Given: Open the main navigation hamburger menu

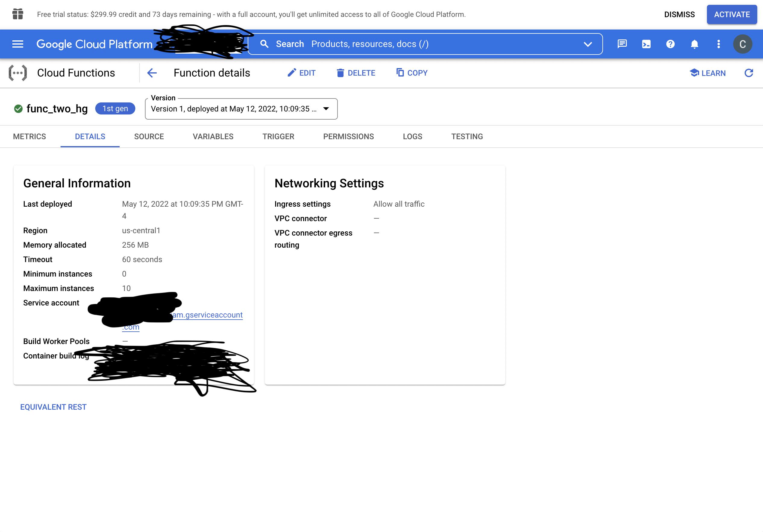Looking at the screenshot, I should (17, 44).
